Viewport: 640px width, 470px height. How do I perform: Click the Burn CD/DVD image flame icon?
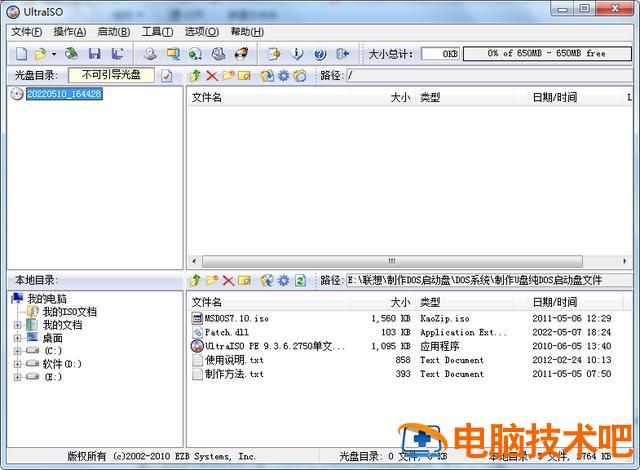241,53
